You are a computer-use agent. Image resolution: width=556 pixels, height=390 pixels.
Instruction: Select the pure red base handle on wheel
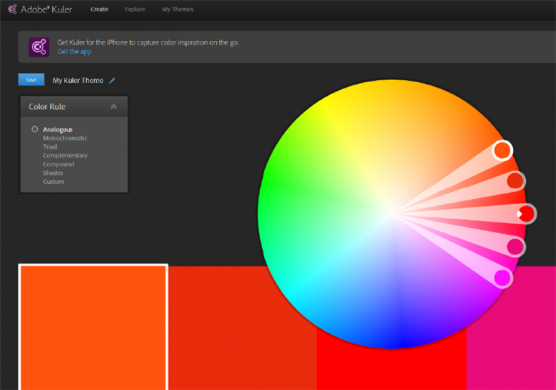527,214
